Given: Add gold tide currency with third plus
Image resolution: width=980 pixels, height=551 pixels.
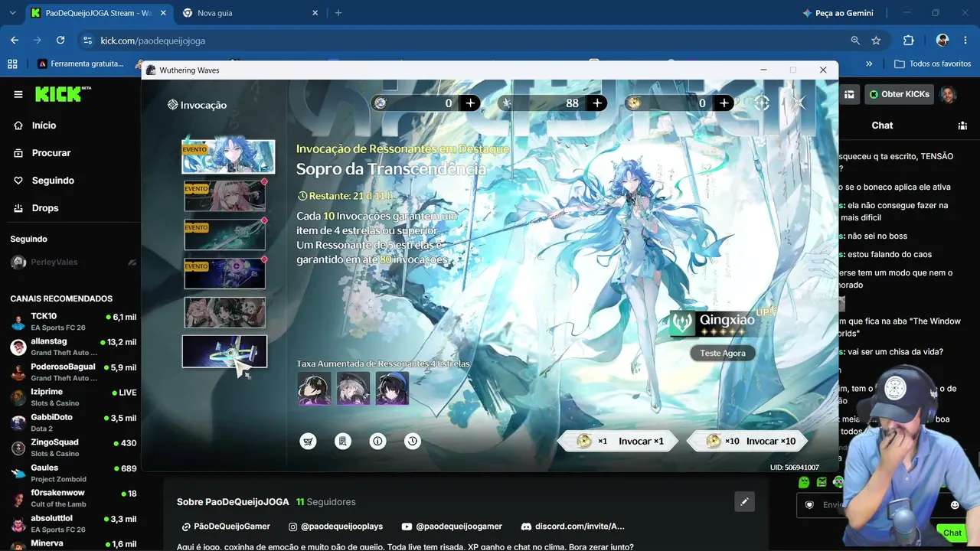Looking at the screenshot, I should point(724,103).
